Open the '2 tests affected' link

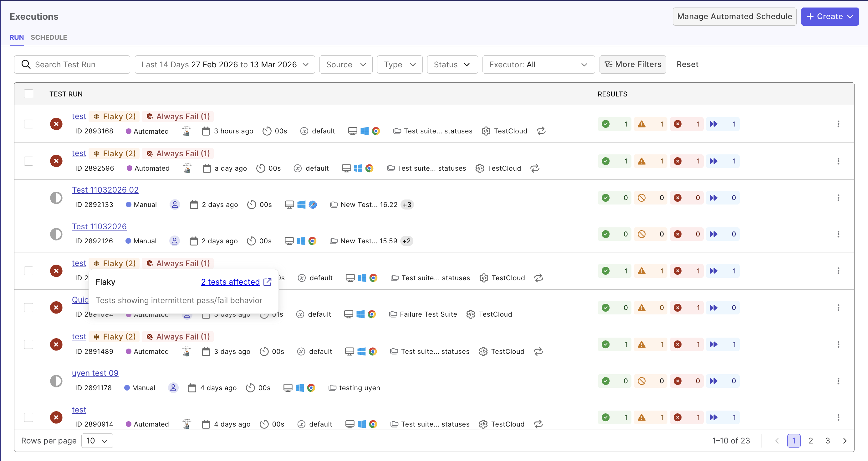[x=231, y=282]
